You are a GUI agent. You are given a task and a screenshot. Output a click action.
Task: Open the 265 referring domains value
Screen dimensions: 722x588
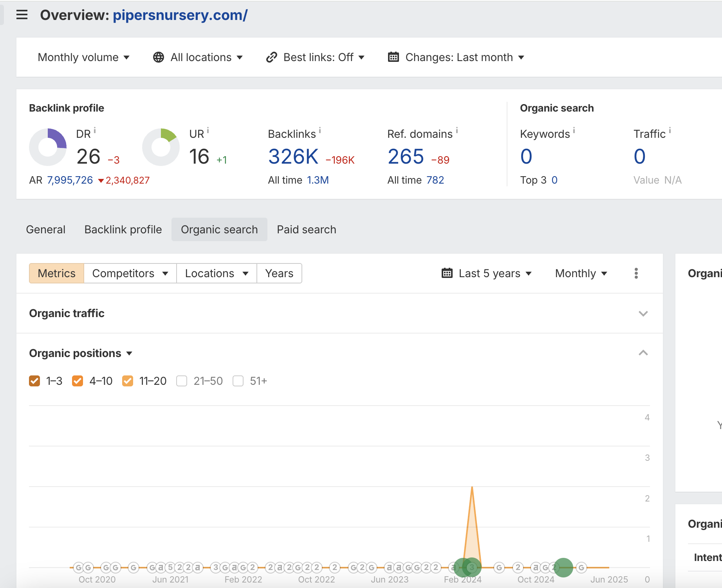point(406,157)
